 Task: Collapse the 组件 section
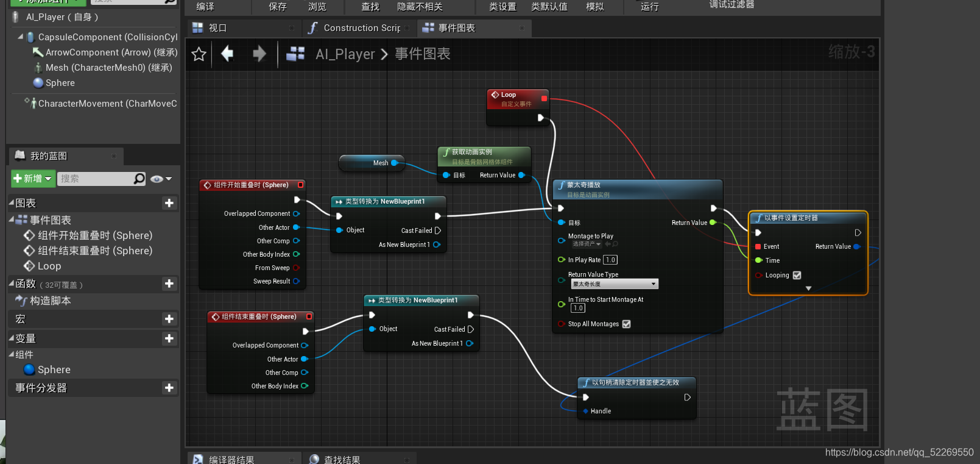12,354
